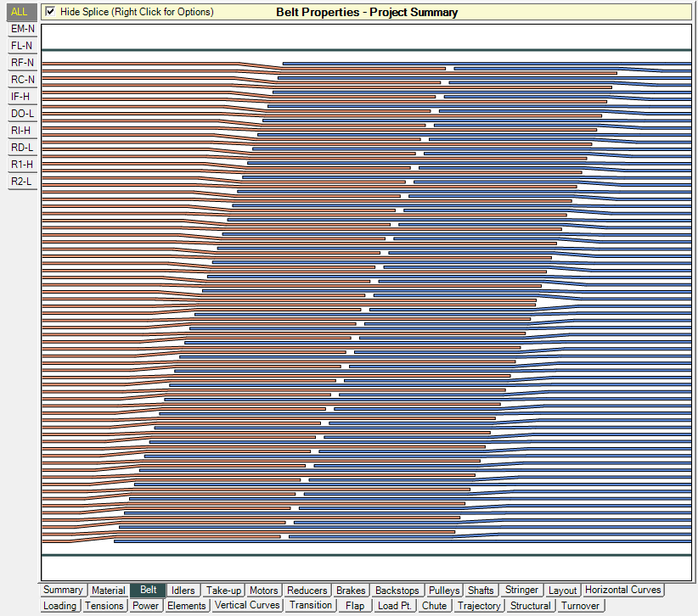Switch to the Material tab
Viewport: 698px width, 616px height.
pyautogui.click(x=109, y=591)
